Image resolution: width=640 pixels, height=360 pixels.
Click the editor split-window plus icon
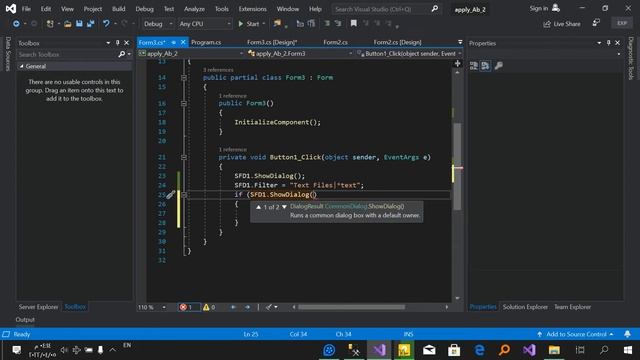458,63
